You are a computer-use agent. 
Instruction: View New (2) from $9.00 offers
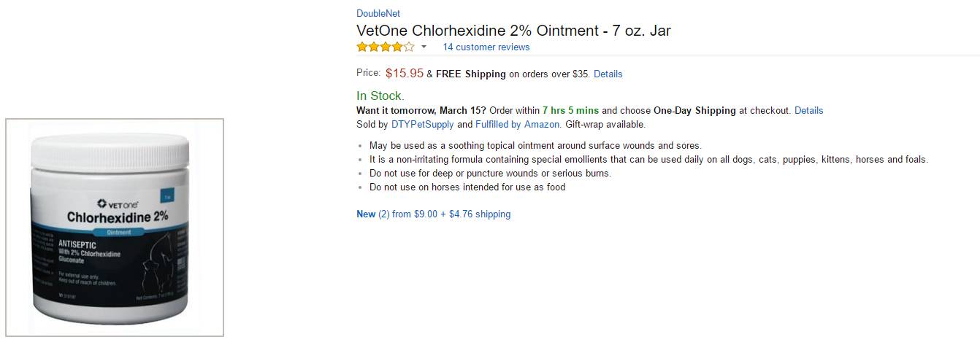[x=433, y=214]
